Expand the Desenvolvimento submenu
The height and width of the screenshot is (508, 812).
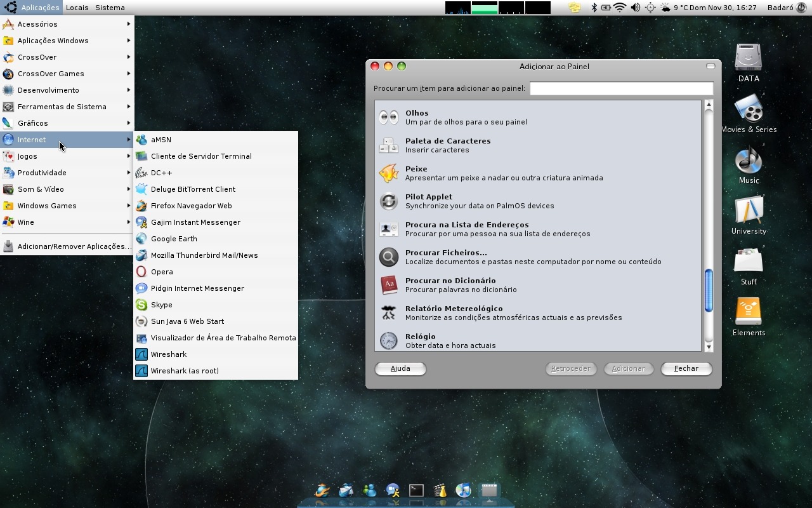tap(67, 90)
